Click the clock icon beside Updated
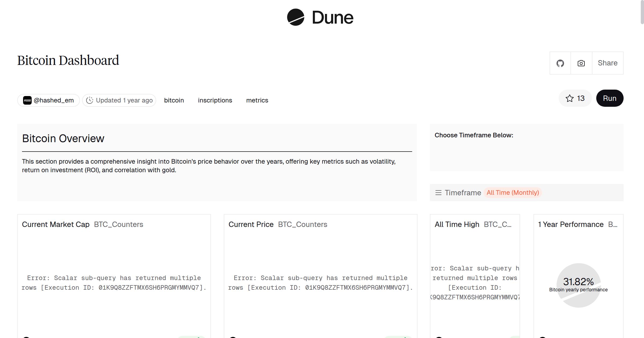Image resolution: width=644 pixels, height=338 pixels. 90,100
